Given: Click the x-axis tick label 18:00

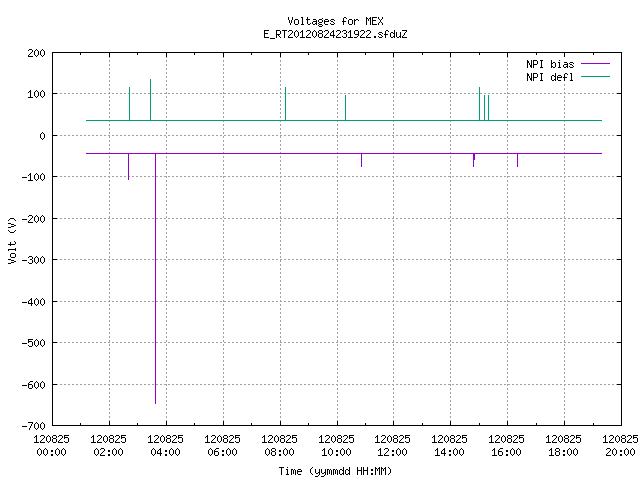Looking at the screenshot, I should pyautogui.click(x=564, y=452).
